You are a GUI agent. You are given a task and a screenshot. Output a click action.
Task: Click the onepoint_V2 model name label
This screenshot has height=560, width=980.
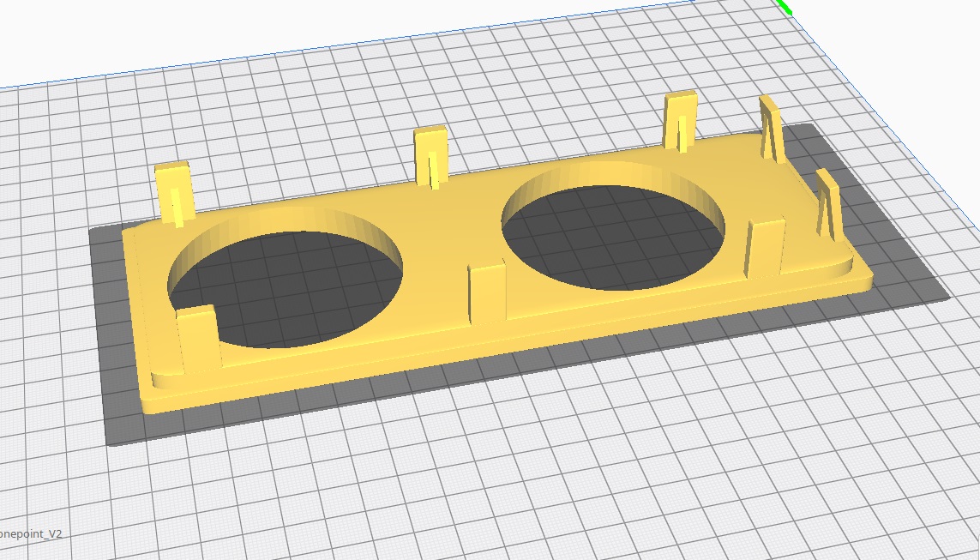pos(32,533)
